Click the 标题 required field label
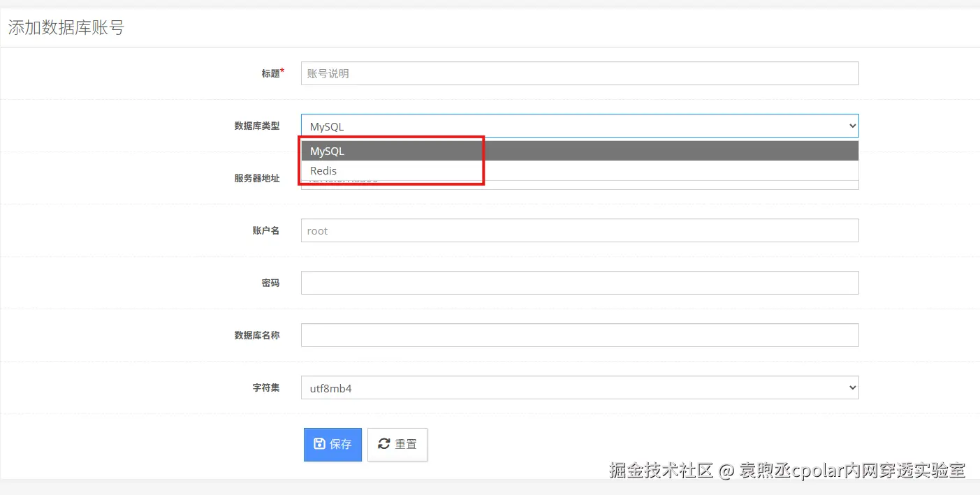Viewport: 980px width, 495px height. (272, 73)
